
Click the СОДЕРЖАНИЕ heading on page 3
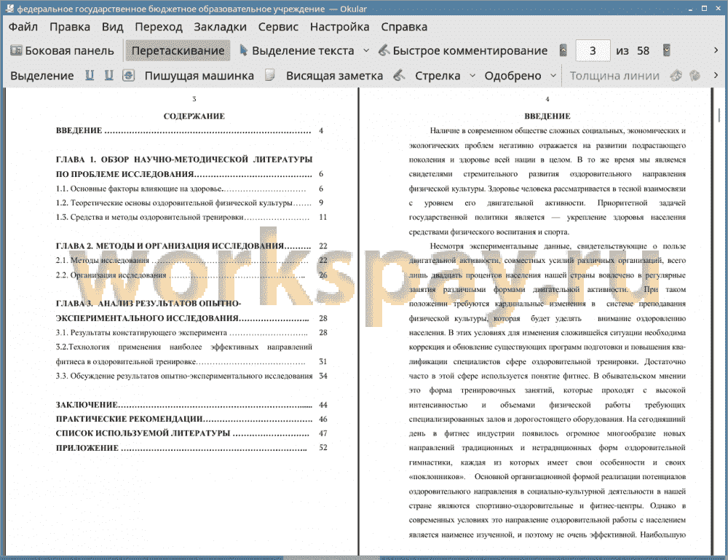194,116
